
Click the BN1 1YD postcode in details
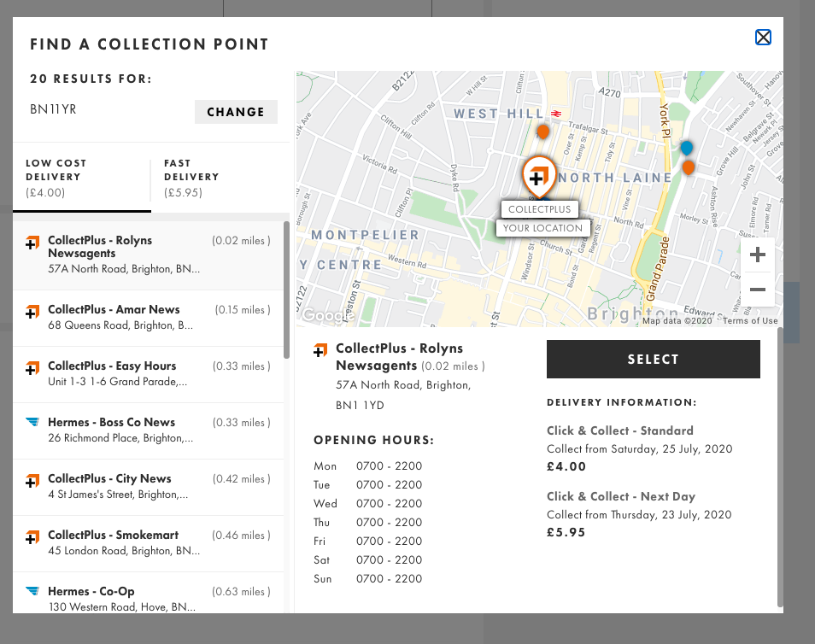(360, 406)
